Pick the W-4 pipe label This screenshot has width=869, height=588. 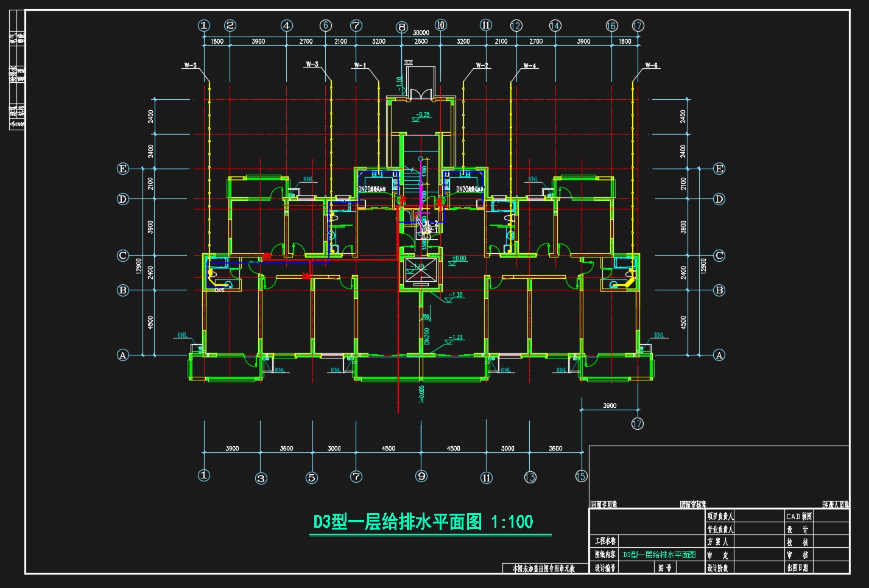click(x=530, y=66)
